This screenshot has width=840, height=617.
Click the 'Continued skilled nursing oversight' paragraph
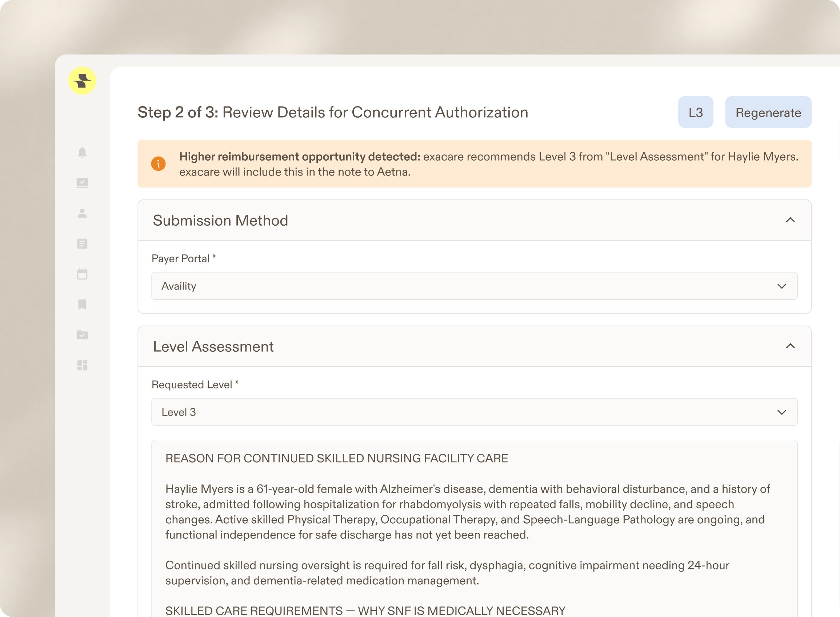pyautogui.click(x=447, y=573)
